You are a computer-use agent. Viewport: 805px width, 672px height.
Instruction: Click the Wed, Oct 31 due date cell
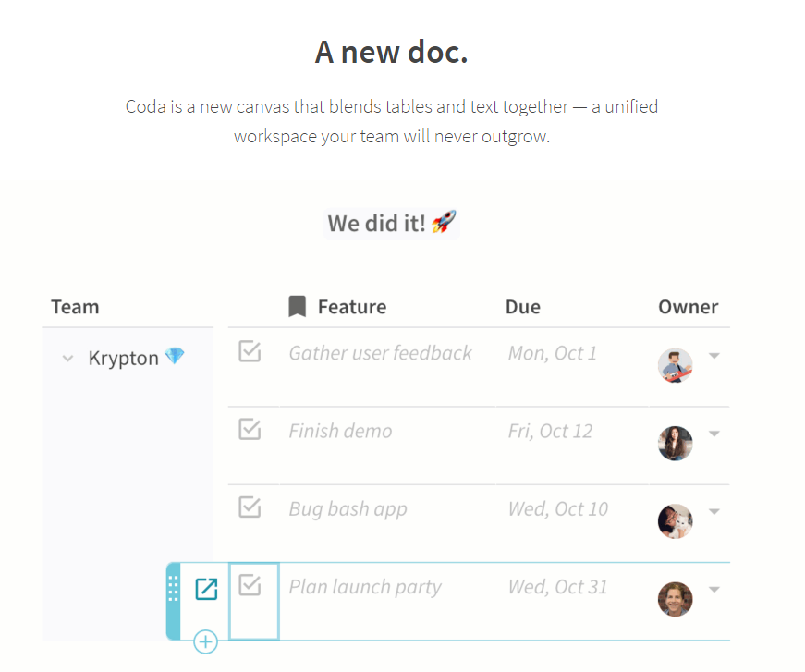click(558, 587)
